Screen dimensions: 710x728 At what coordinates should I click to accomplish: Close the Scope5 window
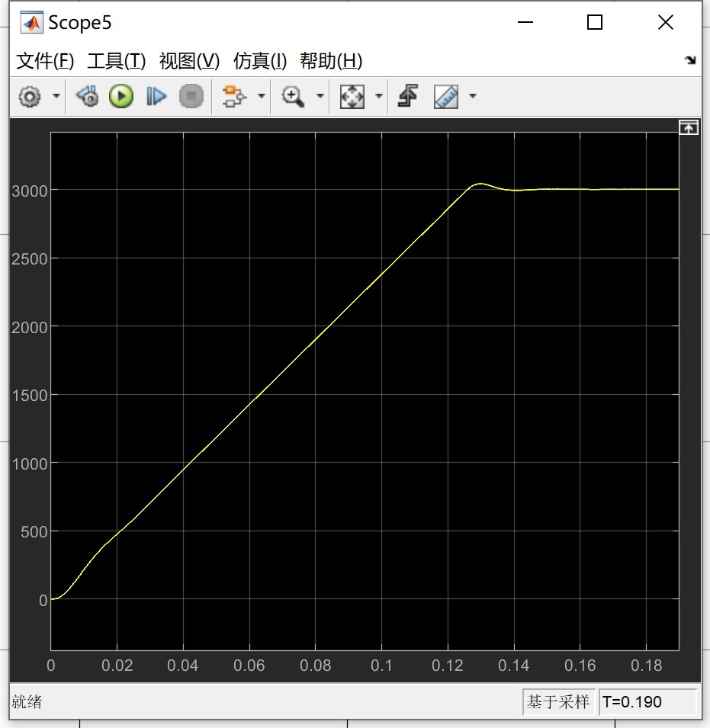[x=666, y=22]
